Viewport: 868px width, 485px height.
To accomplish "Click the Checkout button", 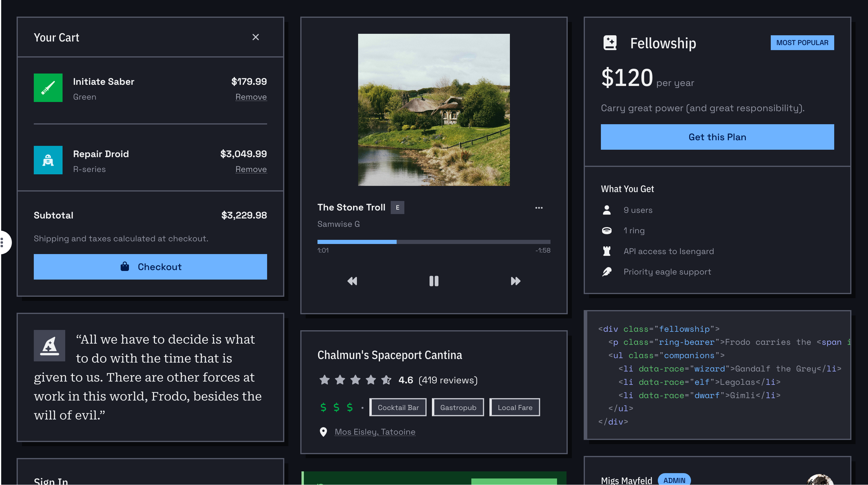I will pos(150,267).
